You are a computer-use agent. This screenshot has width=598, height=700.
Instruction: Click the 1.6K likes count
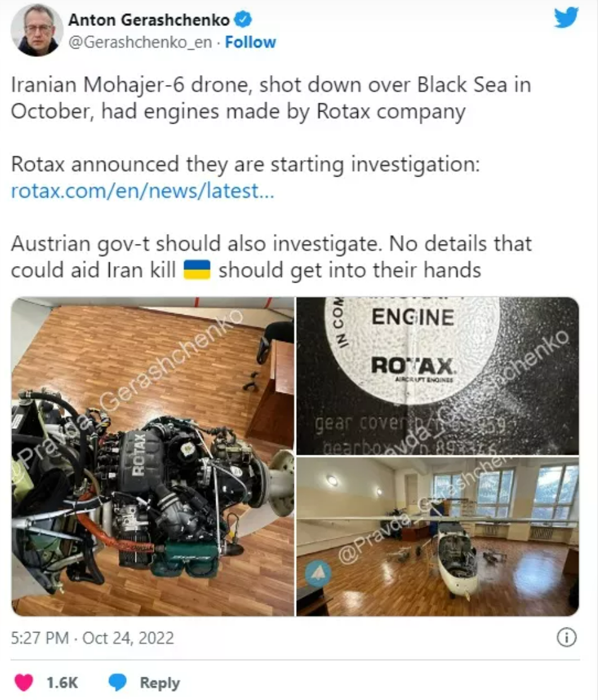tap(62, 682)
